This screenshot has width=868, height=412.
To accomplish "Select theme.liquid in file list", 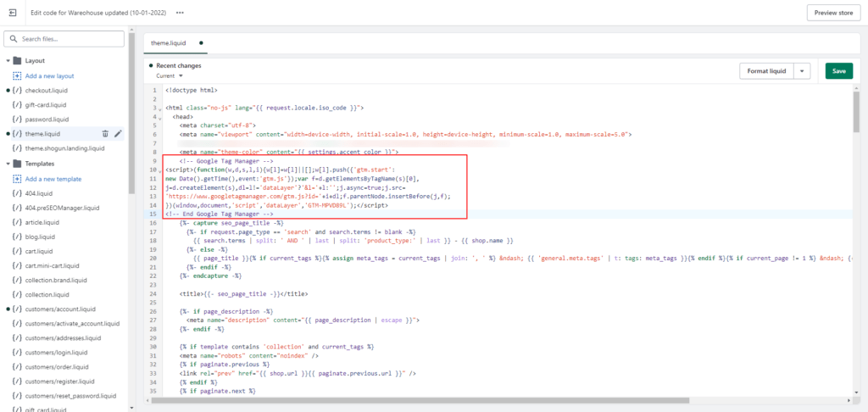I will point(42,133).
